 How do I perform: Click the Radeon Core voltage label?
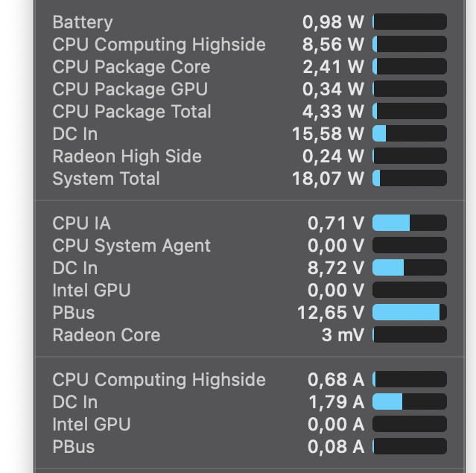(x=106, y=335)
